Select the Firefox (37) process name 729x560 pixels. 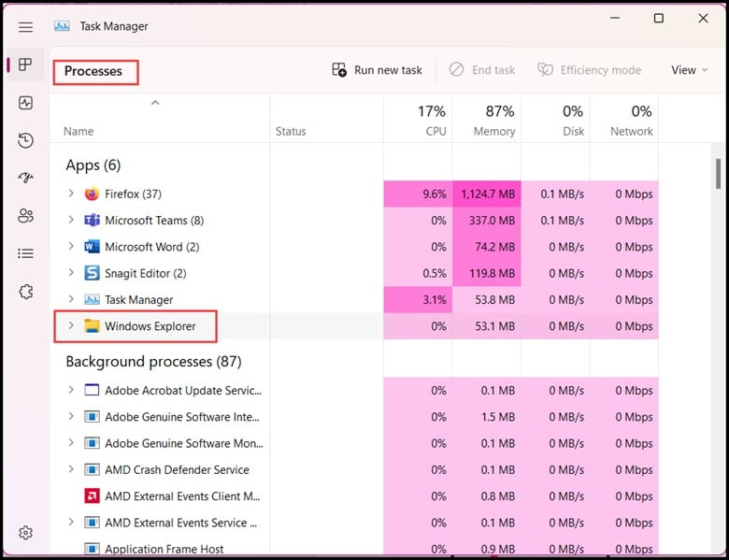[x=133, y=194]
